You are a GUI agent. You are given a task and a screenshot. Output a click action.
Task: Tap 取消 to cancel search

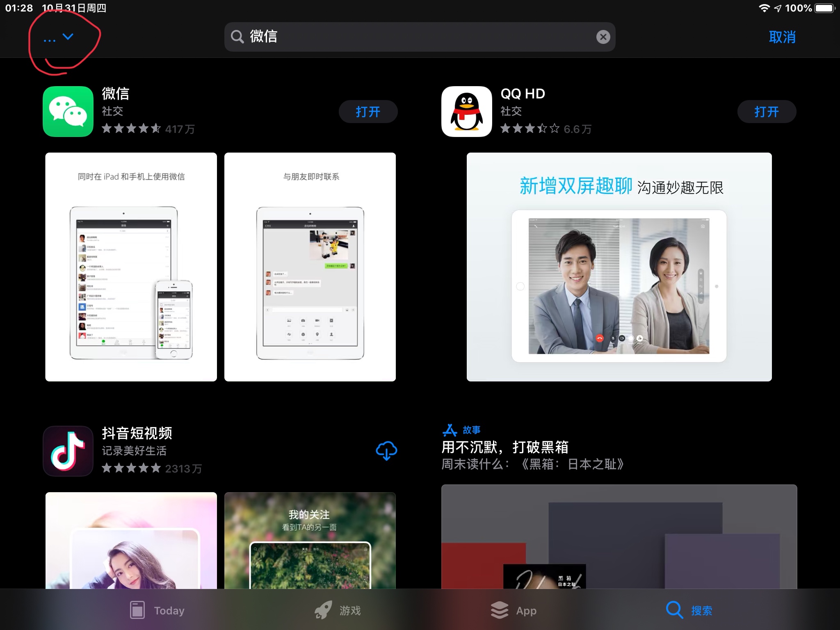click(782, 37)
